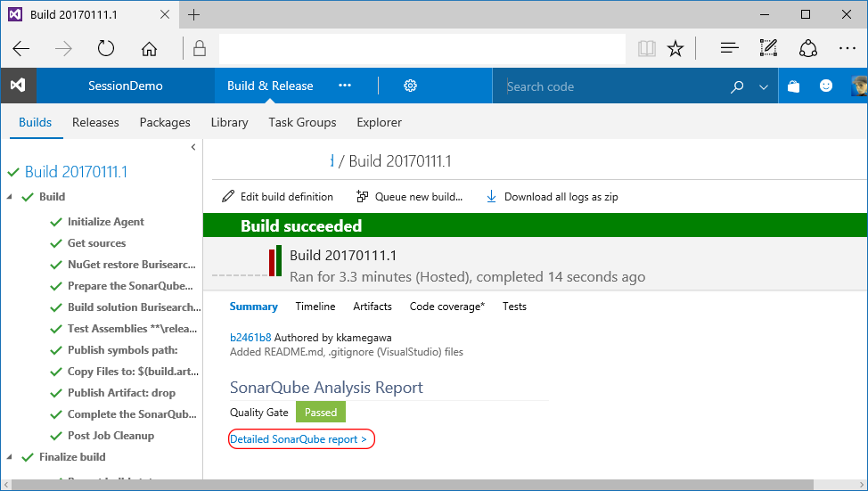Switch to the Builds tab
The height and width of the screenshot is (491, 868).
point(36,122)
